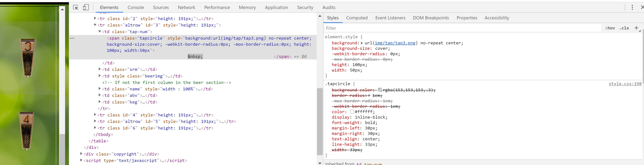Image resolution: width=644 pixels, height=165 pixels.
Task: Click the td.tap-num inherited-from link
Action: (369, 163)
